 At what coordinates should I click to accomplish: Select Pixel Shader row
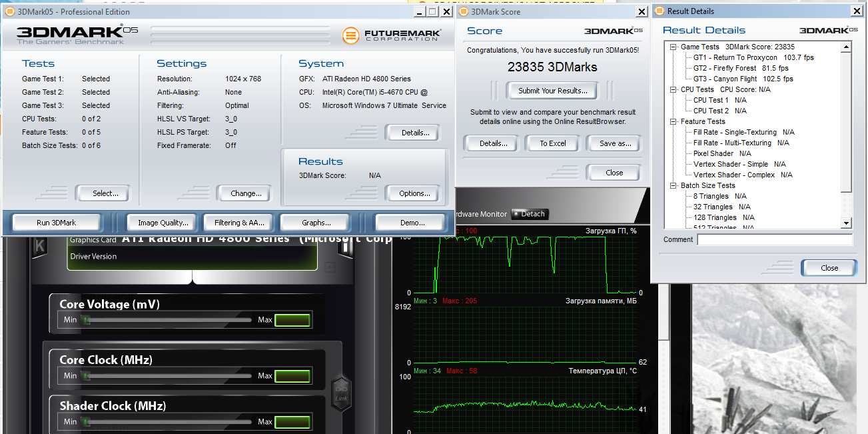pos(722,153)
